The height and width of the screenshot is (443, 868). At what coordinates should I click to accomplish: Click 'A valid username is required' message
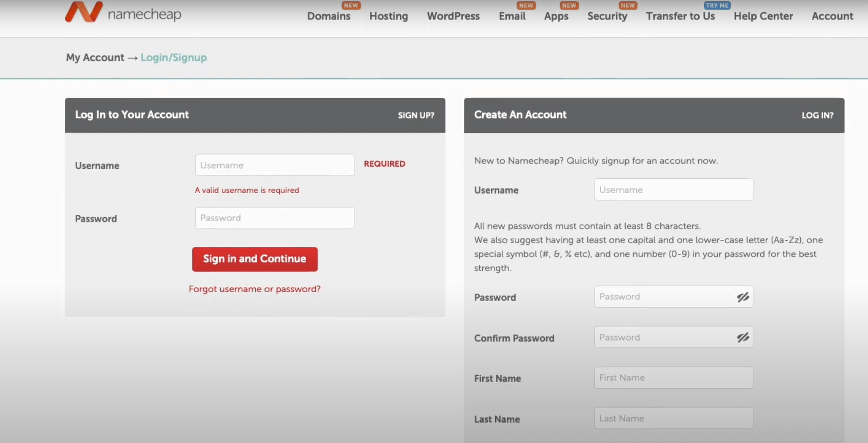pos(247,190)
